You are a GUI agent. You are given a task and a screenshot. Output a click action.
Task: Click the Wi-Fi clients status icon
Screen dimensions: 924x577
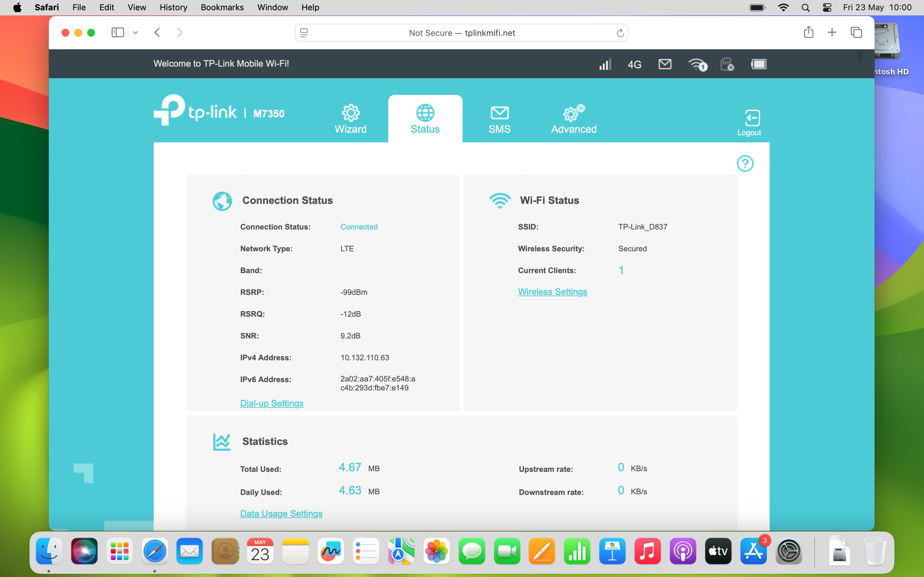[x=697, y=64]
